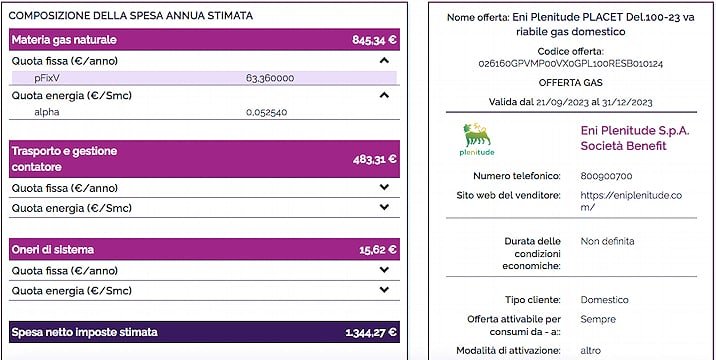Viewport: 716px width, 360px height.
Task: Expand Oneri di sistema Quota energia chevron
Action: click(384, 290)
